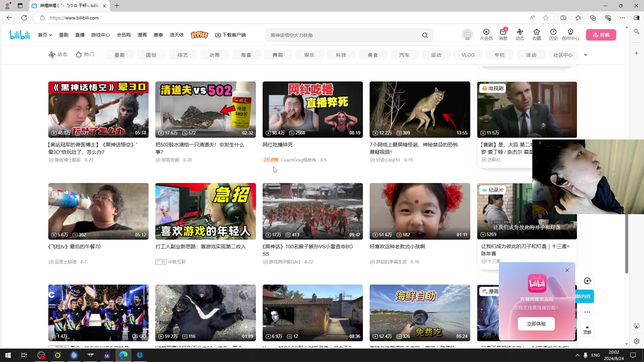Show hidden tray icons chevron
Image resolution: width=644 pixels, height=362 pixels.
[x=577, y=355]
